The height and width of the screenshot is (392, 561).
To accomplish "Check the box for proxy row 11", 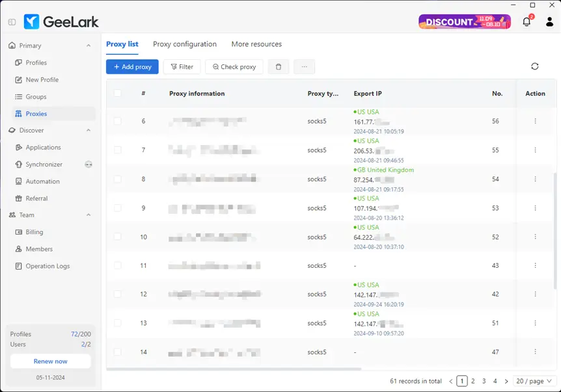I will pyautogui.click(x=118, y=265).
